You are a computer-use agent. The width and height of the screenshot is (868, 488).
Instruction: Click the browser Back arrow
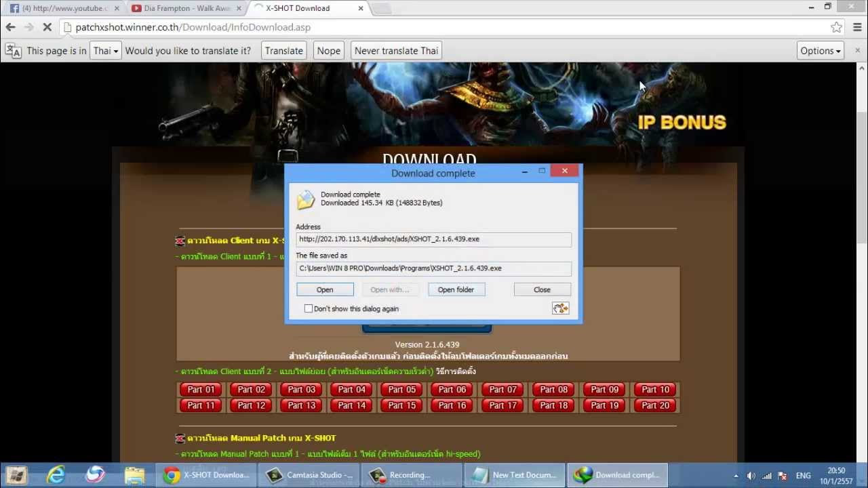(x=10, y=27)
